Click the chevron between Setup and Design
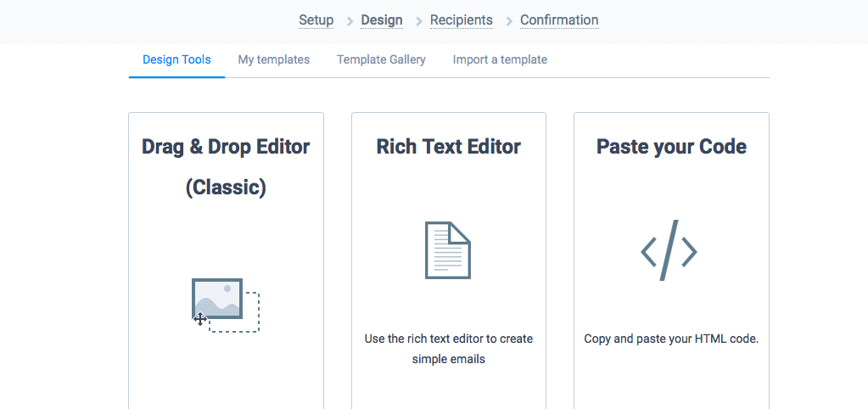868x409 pixels. (x=350, y=21)
